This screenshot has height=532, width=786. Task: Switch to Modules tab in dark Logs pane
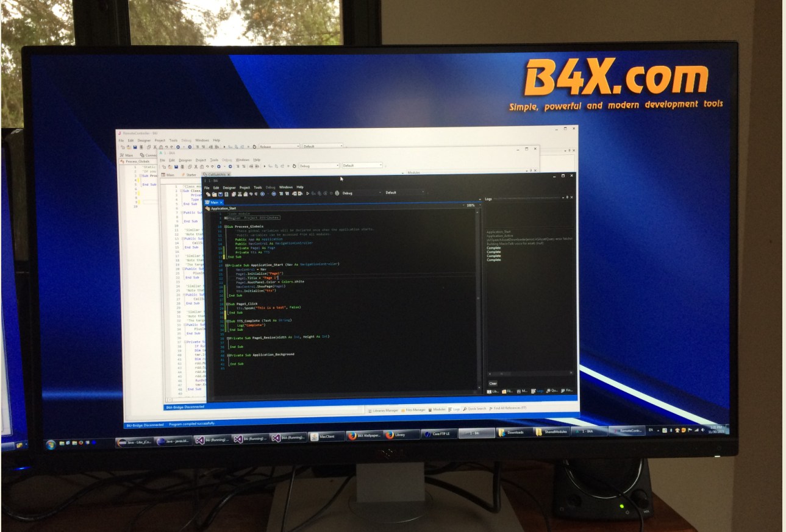522,391
